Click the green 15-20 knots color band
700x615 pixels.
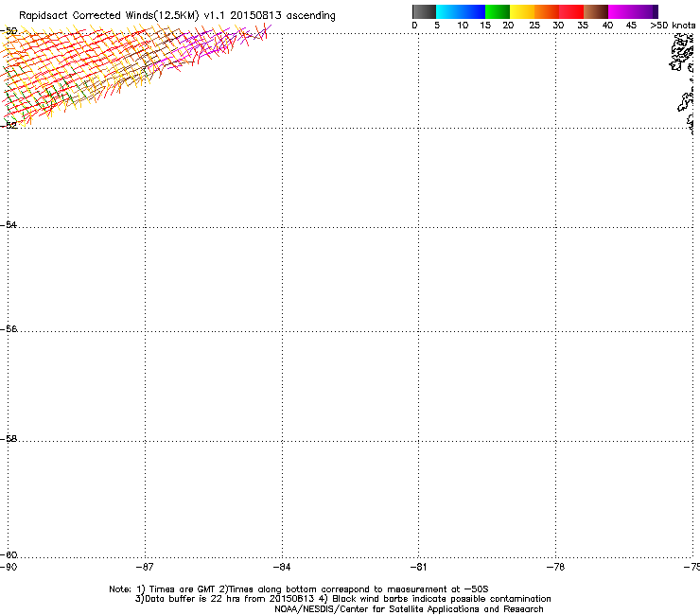pyautogui.click(x=498, y=11)
